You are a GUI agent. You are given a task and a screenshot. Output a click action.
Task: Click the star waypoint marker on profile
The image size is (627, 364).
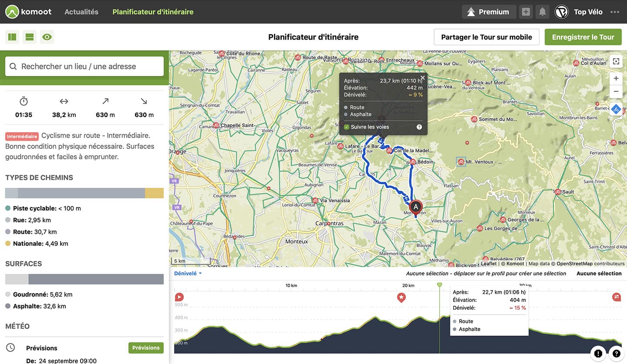tap(401, 297)
